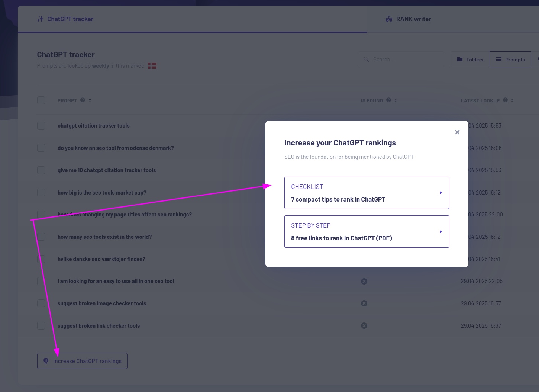Sort by the PROMPT column arrows
This screenshot has height=392, width=539.
tap(90, 100)
